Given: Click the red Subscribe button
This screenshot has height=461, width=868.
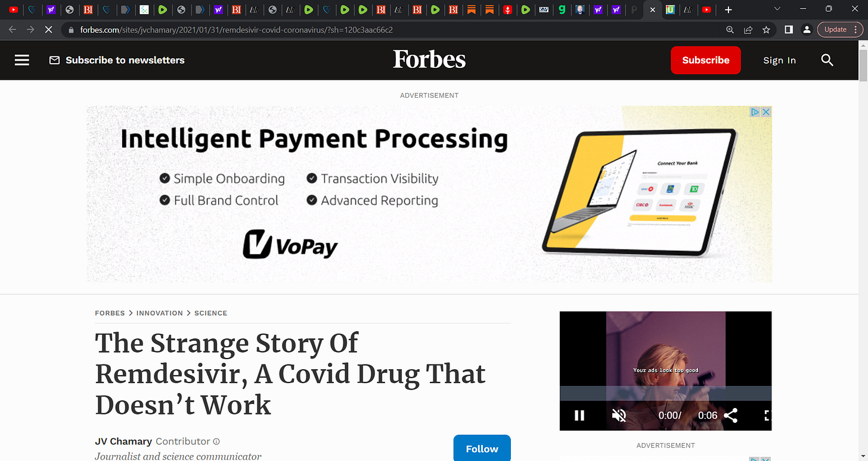Looking at the screenshot, I should (706, 60).
